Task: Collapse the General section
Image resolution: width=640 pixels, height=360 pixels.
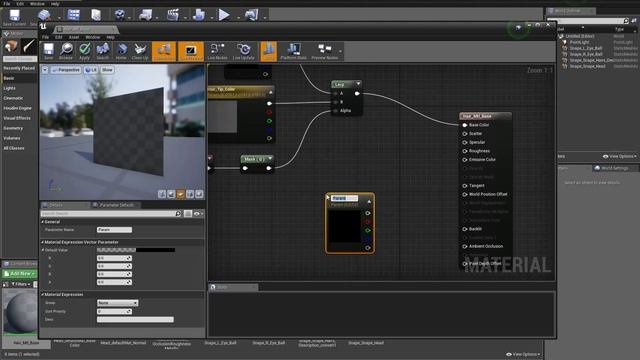Action: [42, 222]
